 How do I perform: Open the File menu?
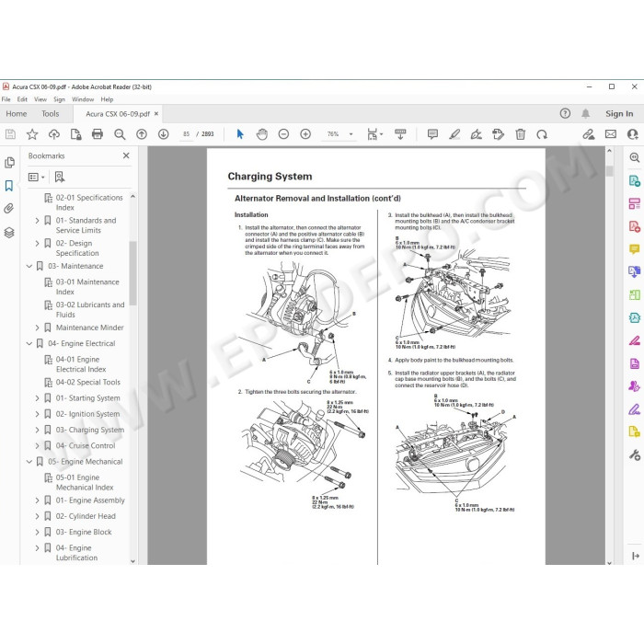(6, 99)
